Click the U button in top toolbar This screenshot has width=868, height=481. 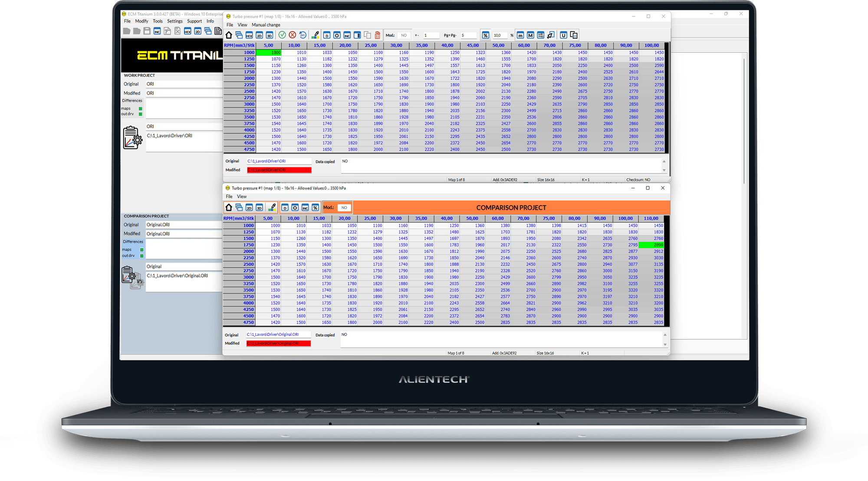[x=563, y=35]
